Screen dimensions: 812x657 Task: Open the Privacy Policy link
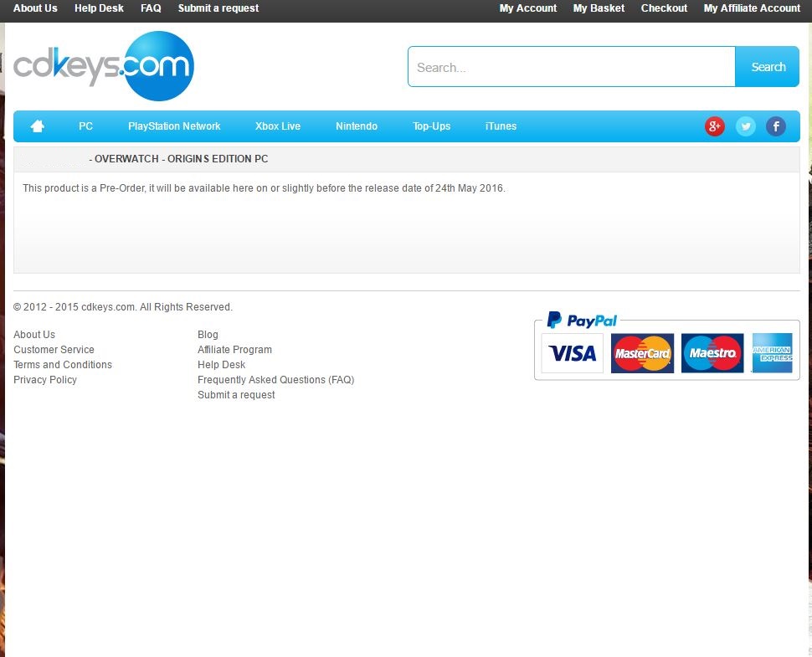point(45,379)
